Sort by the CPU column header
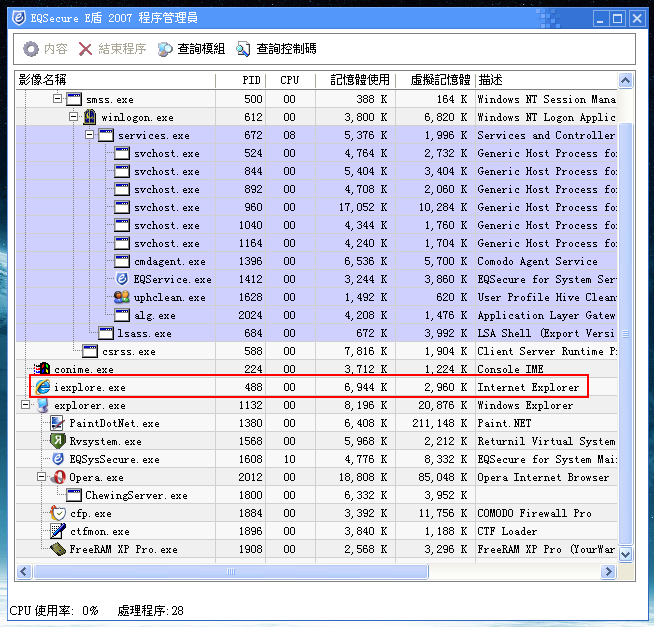The image size is (654, 627). 291,80
